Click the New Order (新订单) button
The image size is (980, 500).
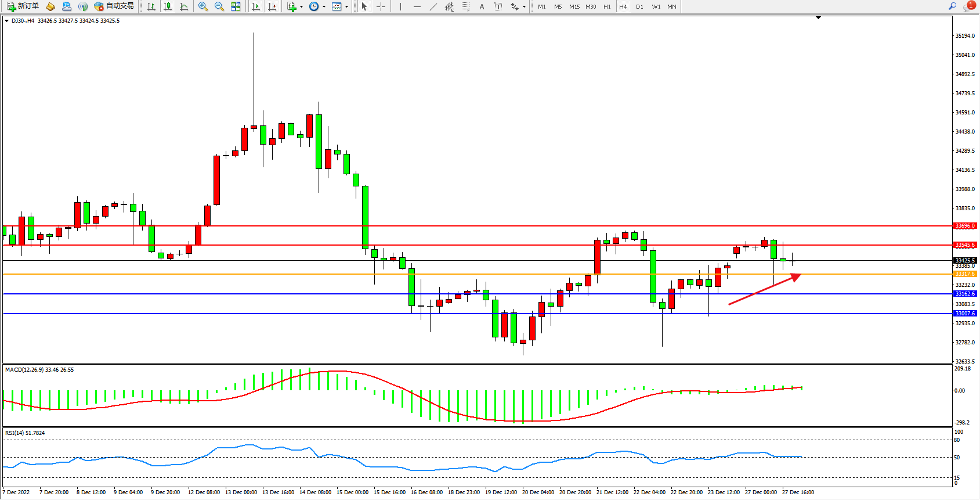click(x=23, y=6)
